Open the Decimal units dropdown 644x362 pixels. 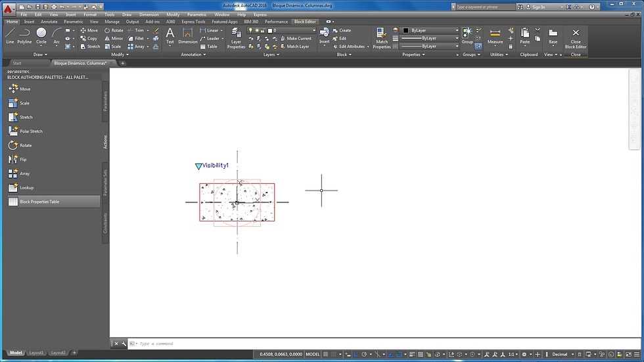point(572,354)
